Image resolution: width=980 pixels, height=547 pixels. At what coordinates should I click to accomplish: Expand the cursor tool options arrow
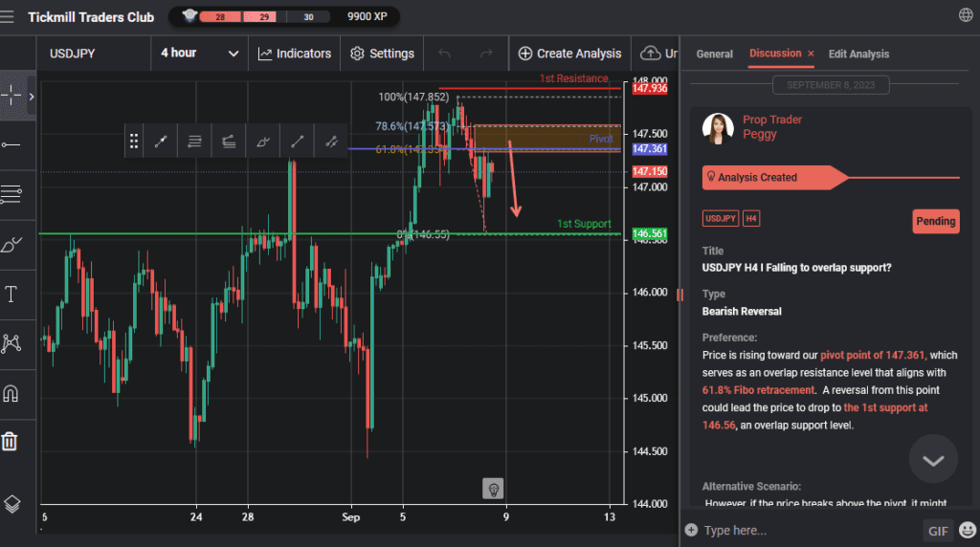(x=32, y=97)
